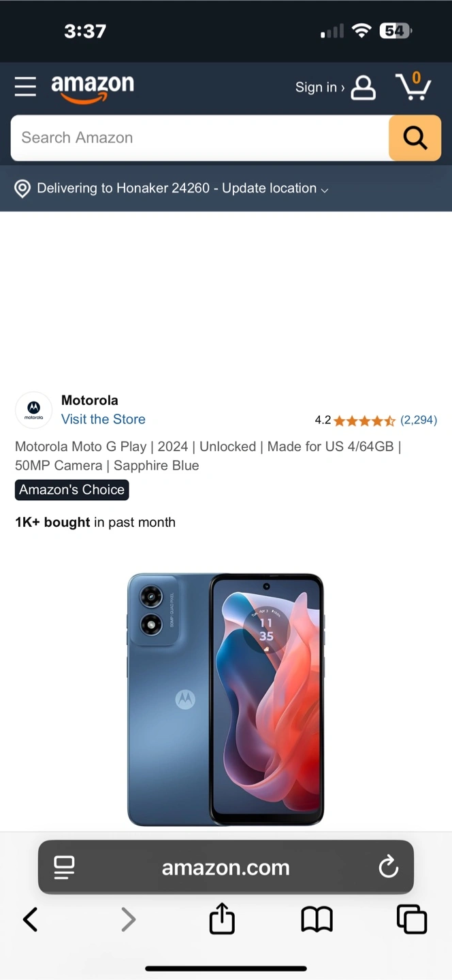Click the orange search magnifier button
Viewport: 452px width, 980px height.
pos(415,138)
